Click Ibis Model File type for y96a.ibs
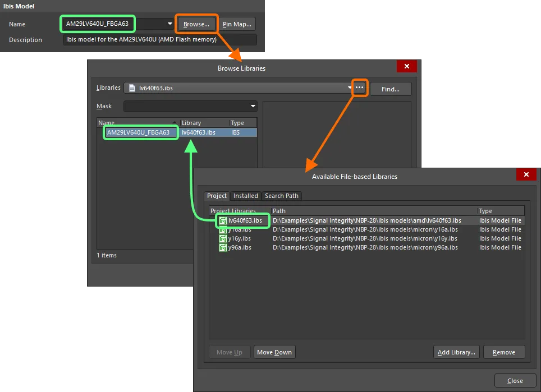 tap(500, 247)
